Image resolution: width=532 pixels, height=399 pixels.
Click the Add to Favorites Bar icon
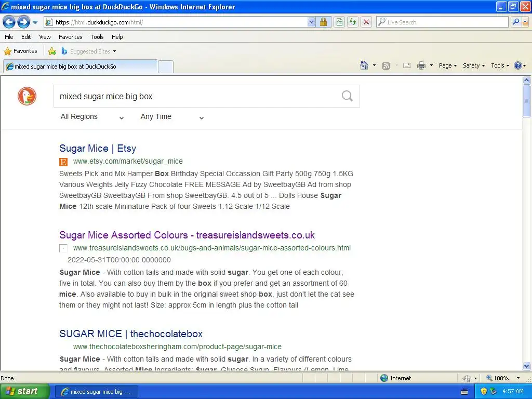[52, 51]
